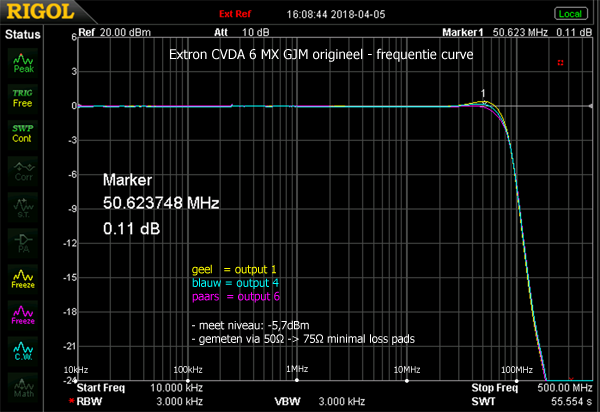Click the dimmed PA preamplifier icon
This screenshot has width=600, height=412.
(x=23, y=243)
